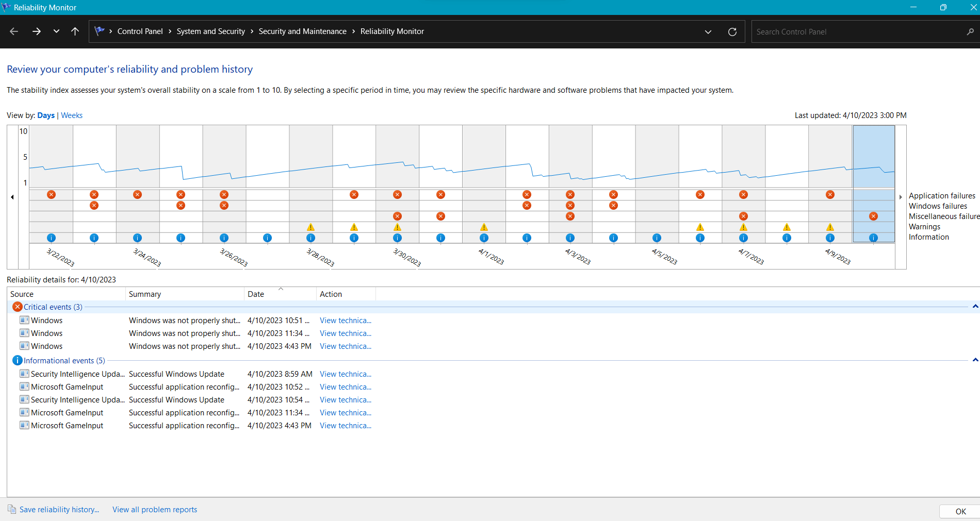Select the miscellaneous failure marker on 4/10/2023
This screenshot has width=980, height=521.
(x=873, y=216)
